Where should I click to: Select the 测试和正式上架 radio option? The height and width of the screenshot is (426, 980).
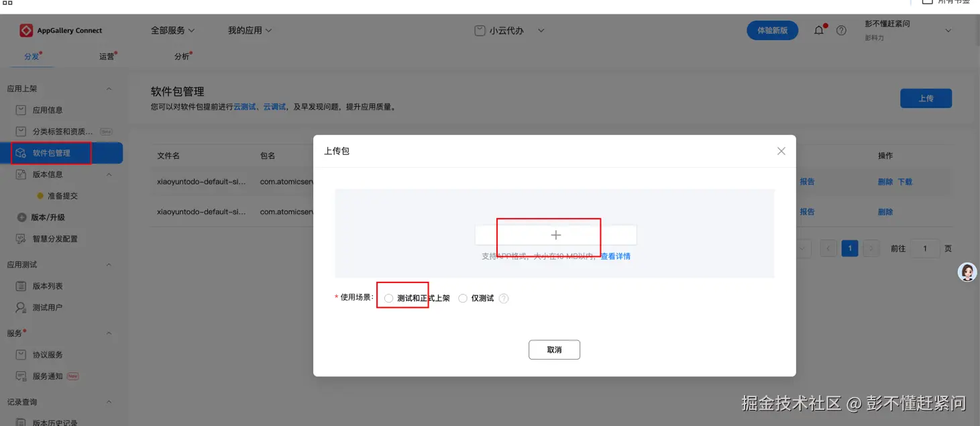(x=388, y=298)
